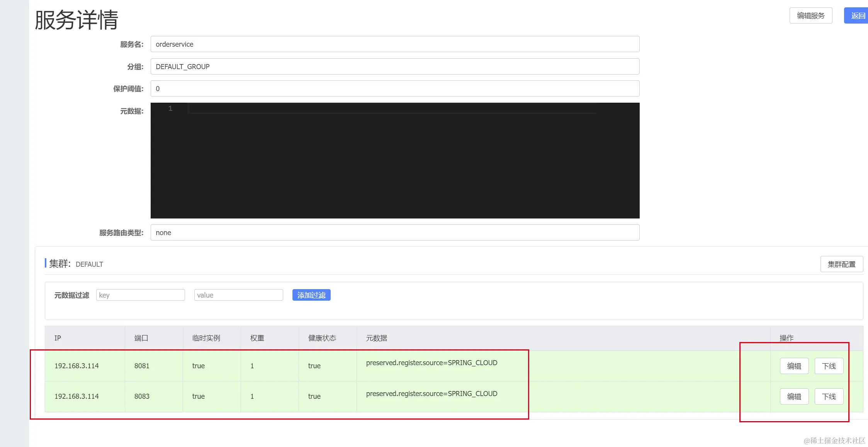
Task: Click the metadata filter value input
Action: 238,295
